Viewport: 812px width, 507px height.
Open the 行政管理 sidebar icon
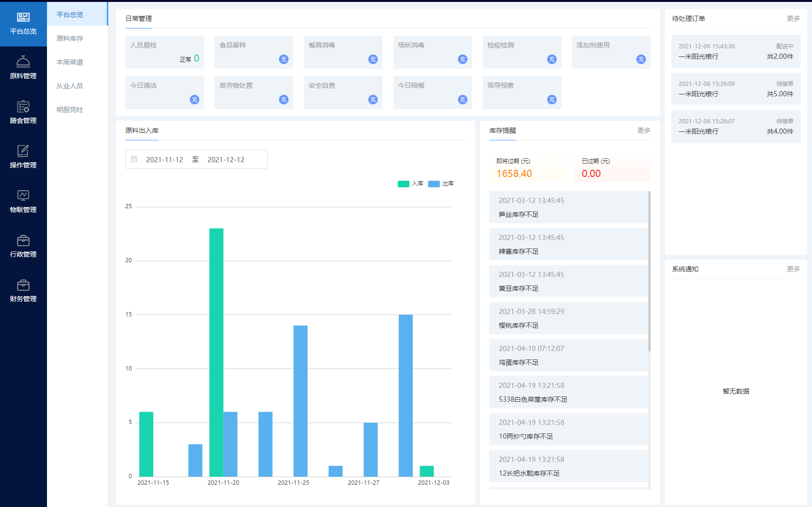pyautogui.click(x=23, y=241)
